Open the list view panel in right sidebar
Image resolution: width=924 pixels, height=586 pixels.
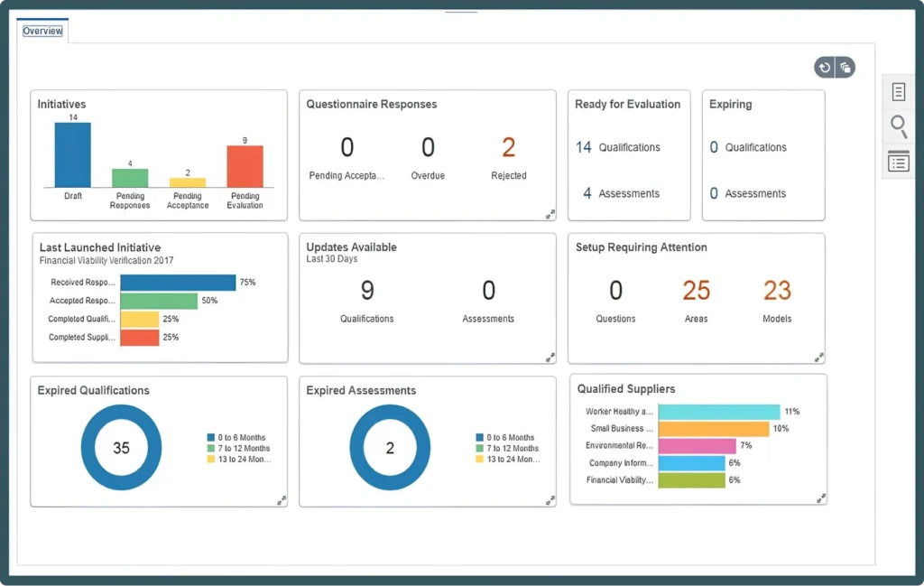pyautogui.click(x=899, y=162)
